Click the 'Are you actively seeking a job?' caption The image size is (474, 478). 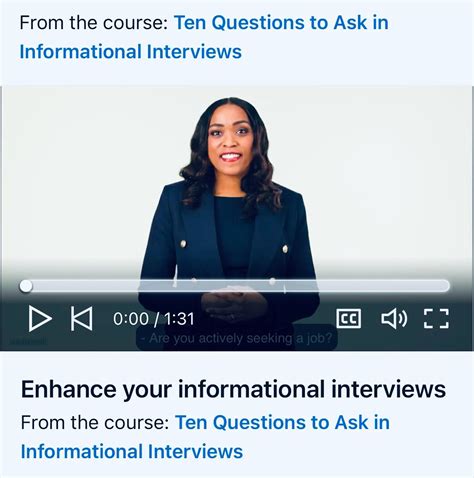tap(237, 338)
